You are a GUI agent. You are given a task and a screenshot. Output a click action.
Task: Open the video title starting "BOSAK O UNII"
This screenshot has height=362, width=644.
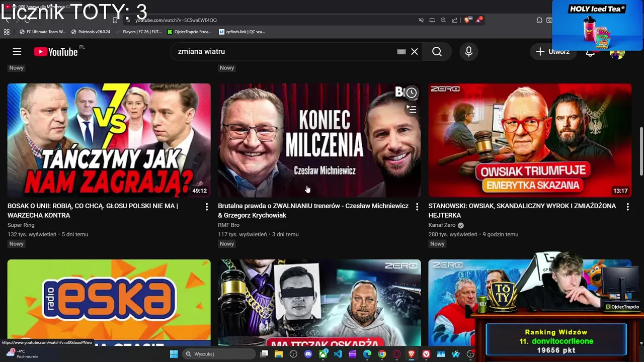click(93, 211)
